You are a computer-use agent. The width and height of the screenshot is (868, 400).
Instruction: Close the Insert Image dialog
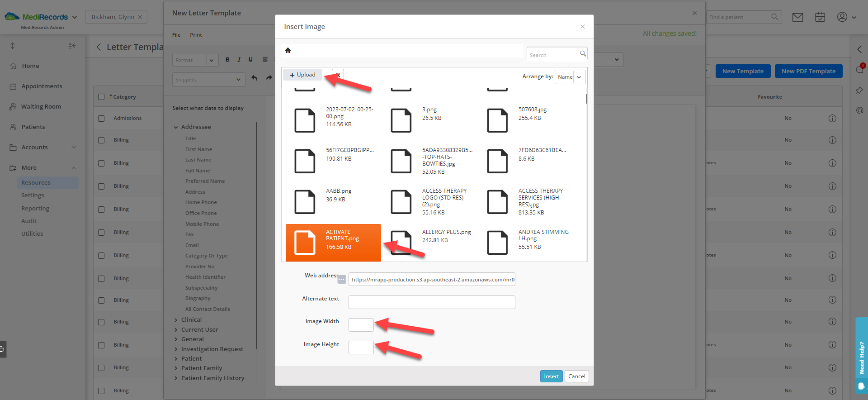[583, 27]
